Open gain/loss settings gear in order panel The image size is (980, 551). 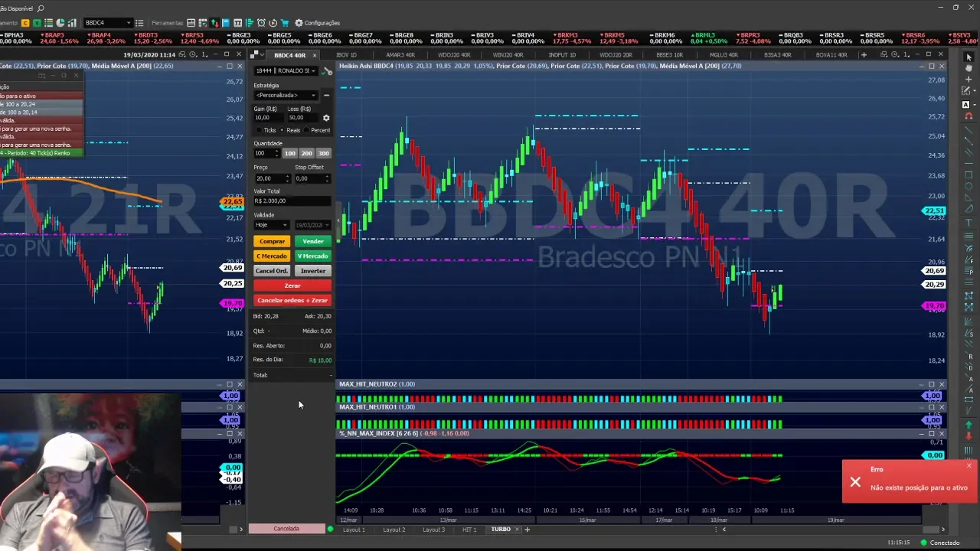click(x=326, y=118)
